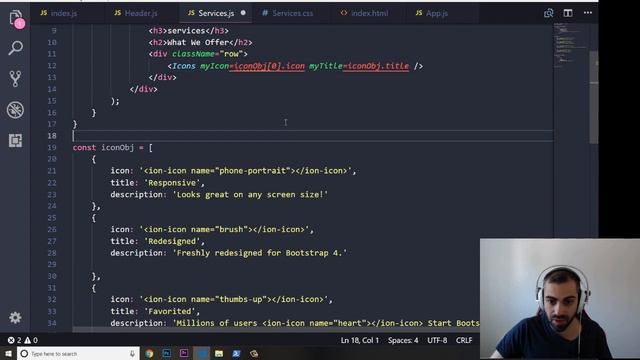Click the underlined iconObj[0].icon expression
The height and width of the screenshot is (360, 640).
click(269, 66)
